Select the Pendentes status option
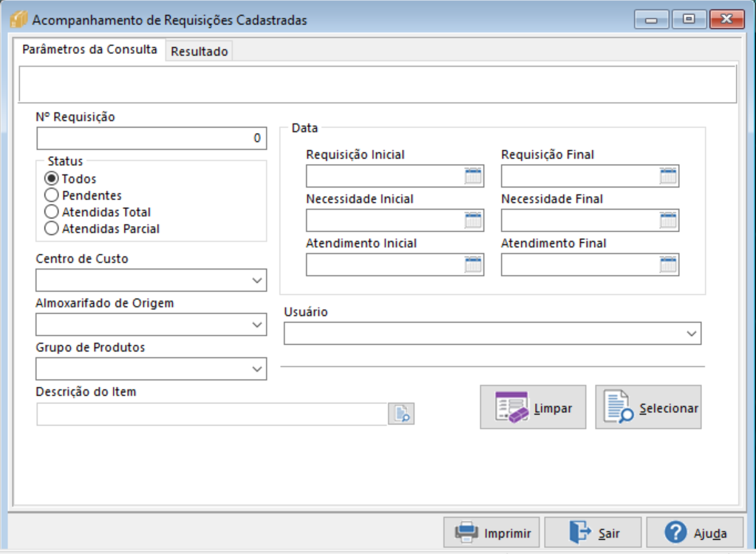Viewport: 756px width, 554px height. [52, 196]
